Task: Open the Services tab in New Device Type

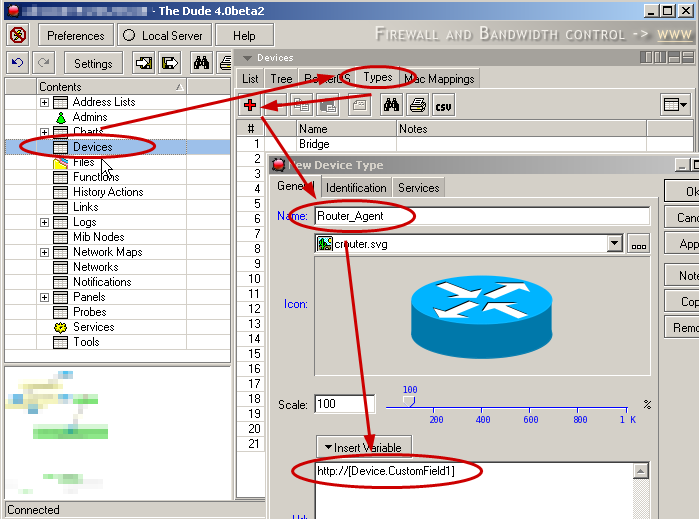Action: [x=419, y=188]
